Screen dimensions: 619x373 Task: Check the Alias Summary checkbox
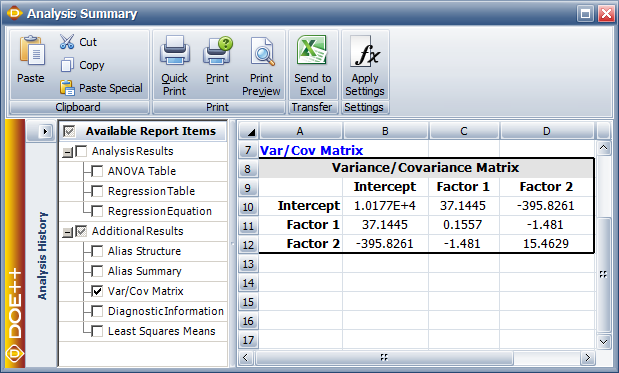point(97,271)
